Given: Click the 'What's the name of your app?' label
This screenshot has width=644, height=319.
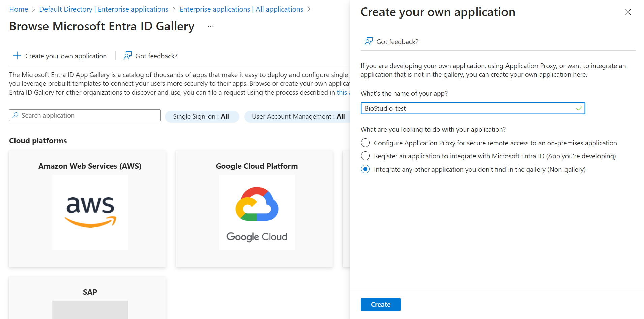Looking at the screenshot, I should tap(404, 93).
